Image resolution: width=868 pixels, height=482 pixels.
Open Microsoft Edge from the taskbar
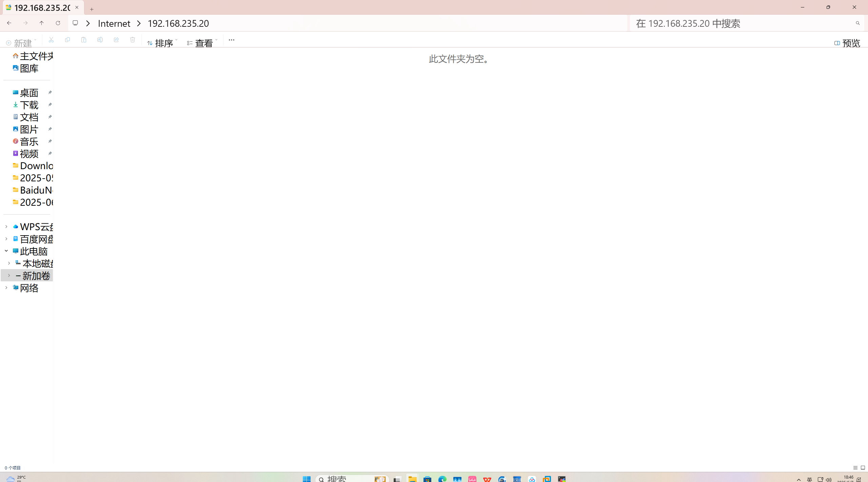[x=442, y=479]
